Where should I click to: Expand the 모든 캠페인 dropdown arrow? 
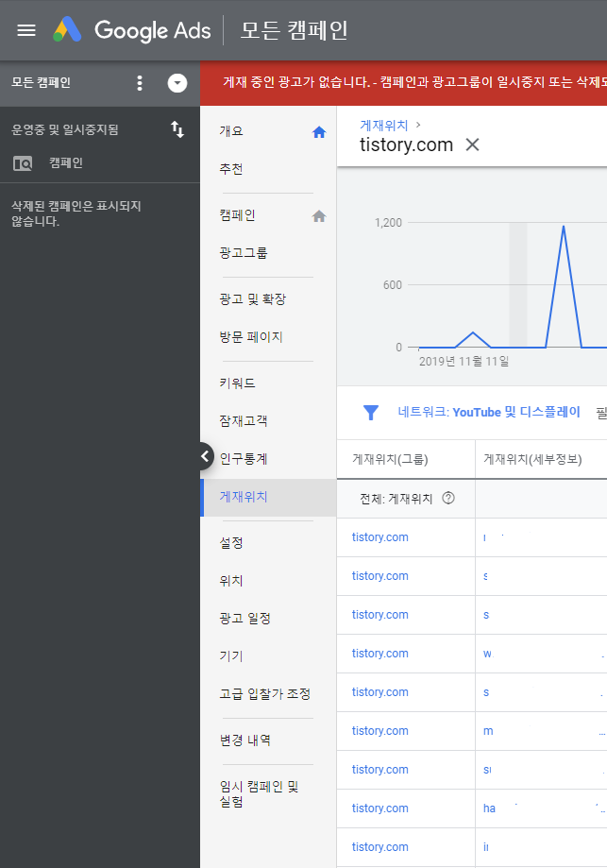tap(177, 83)
